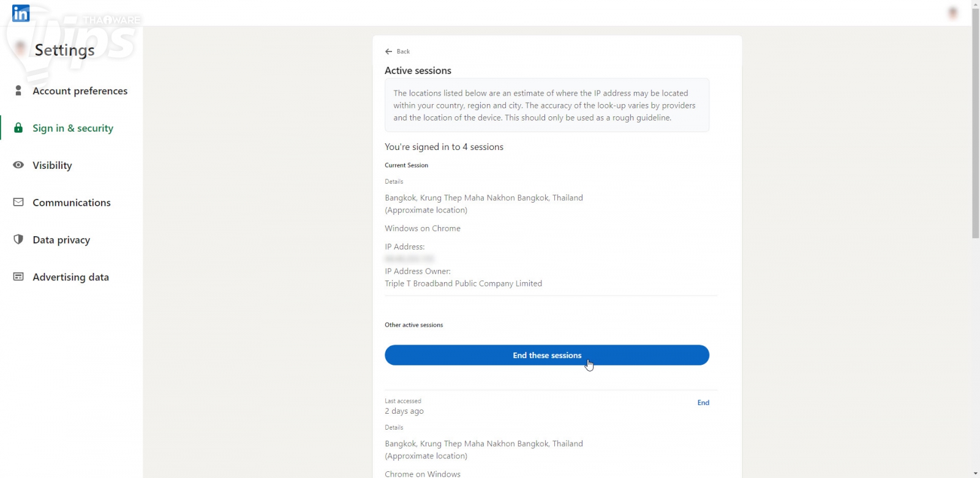Switch to Data privacy section
980x478 pixels.
click(x=61, y=240)
